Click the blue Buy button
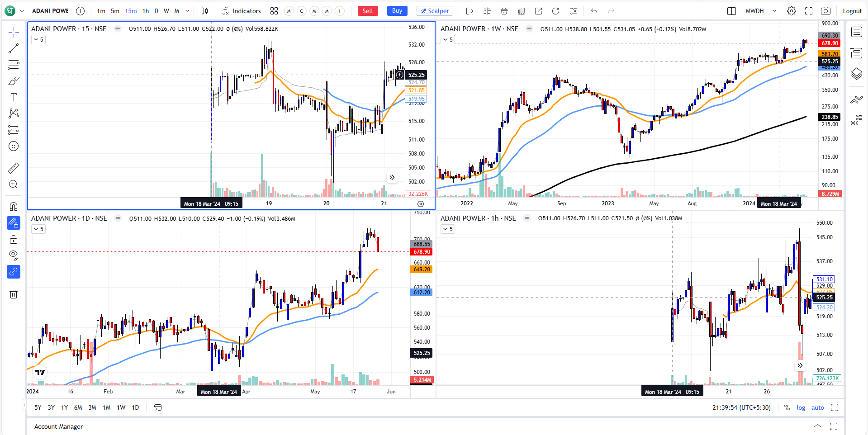The image size is (868, 435). tap(397, 11)
